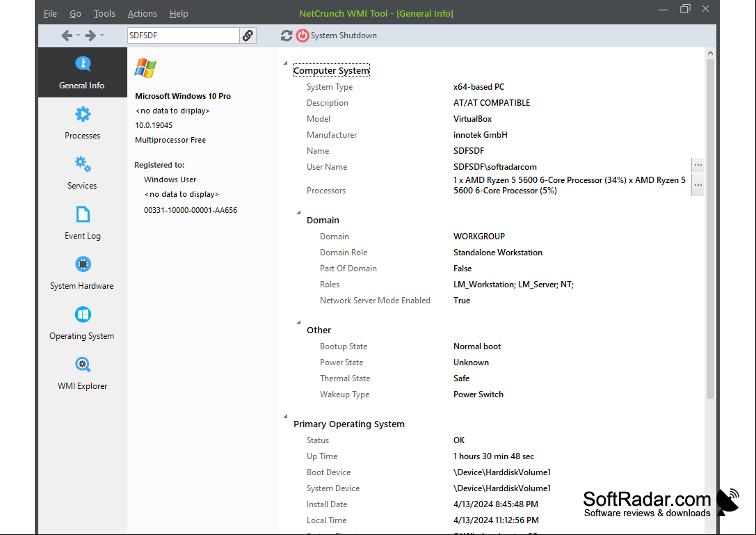Collapse the Domain subsection
Image resolution: width=756 pixels, height=535 pixels.
[298, 212]
